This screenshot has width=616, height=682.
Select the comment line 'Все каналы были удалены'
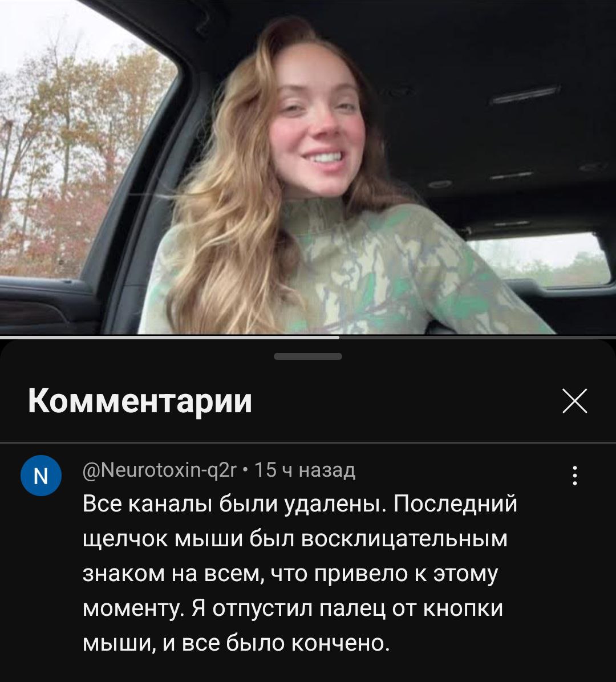[x=234, y=504]
